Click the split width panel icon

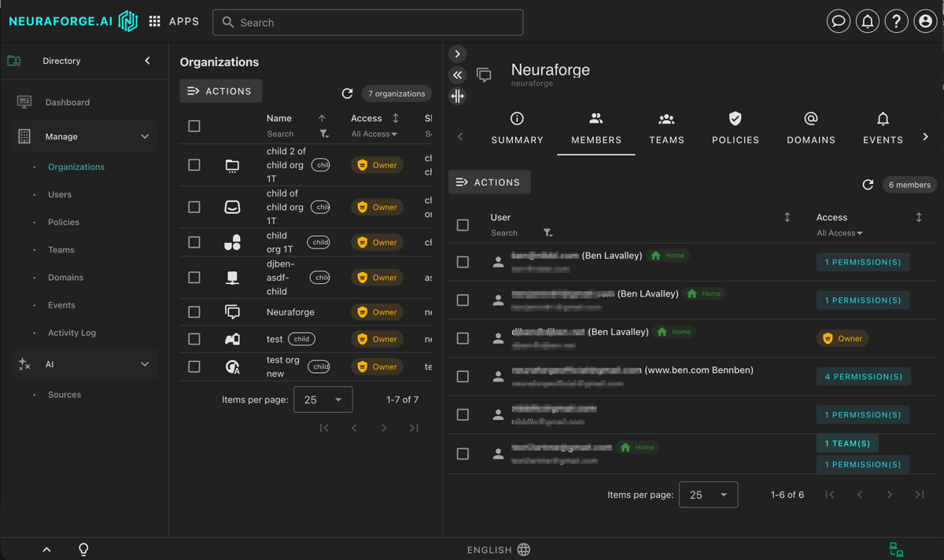pos(457,96)
